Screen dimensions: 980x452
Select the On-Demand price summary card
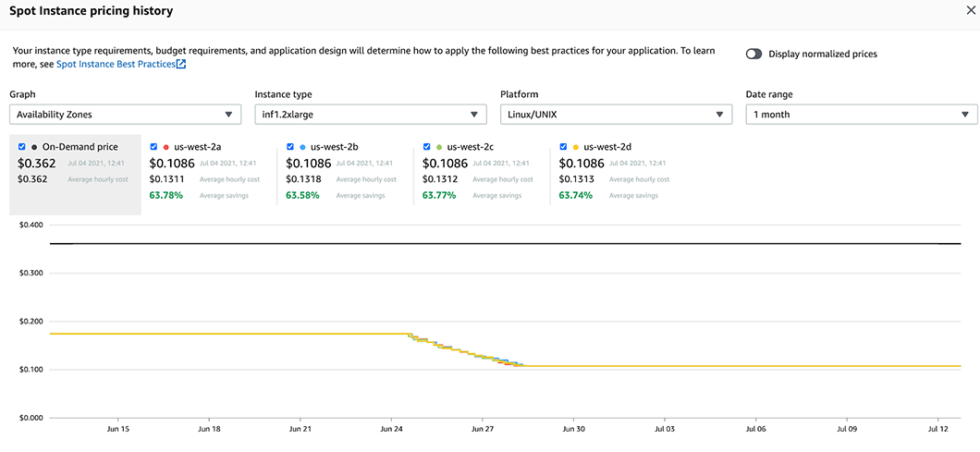coord(75,176)
